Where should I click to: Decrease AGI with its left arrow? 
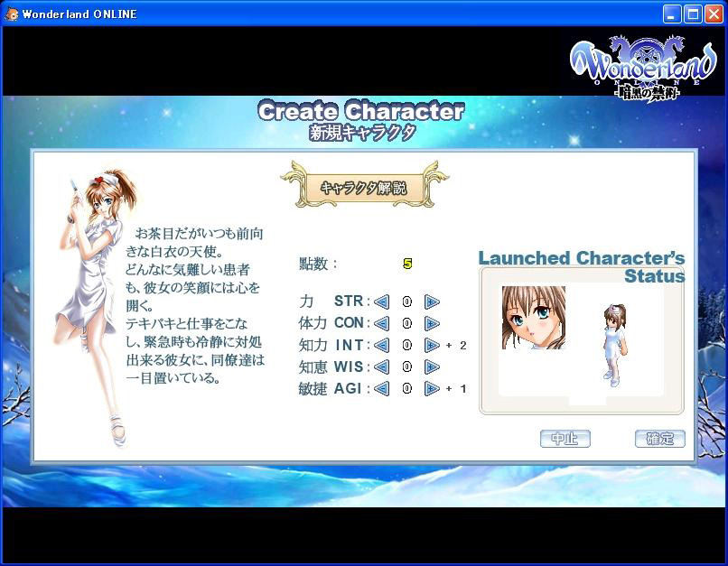[x=382, y=388]
